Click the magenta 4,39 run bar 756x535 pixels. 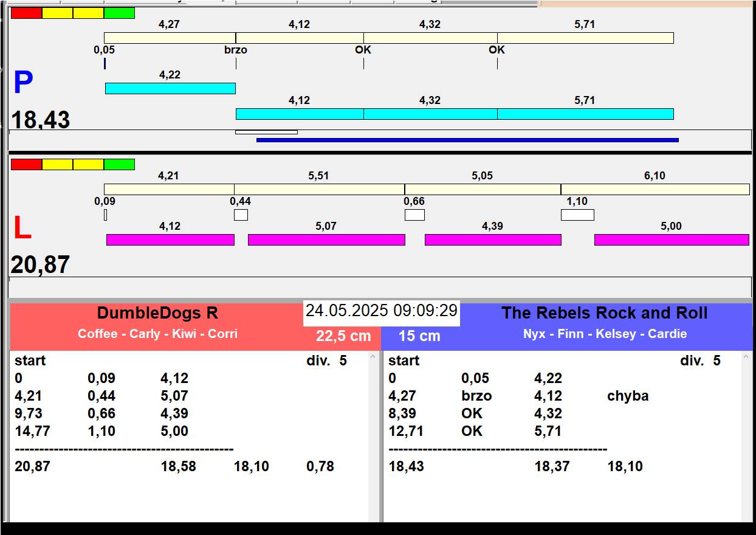point(492,240)
